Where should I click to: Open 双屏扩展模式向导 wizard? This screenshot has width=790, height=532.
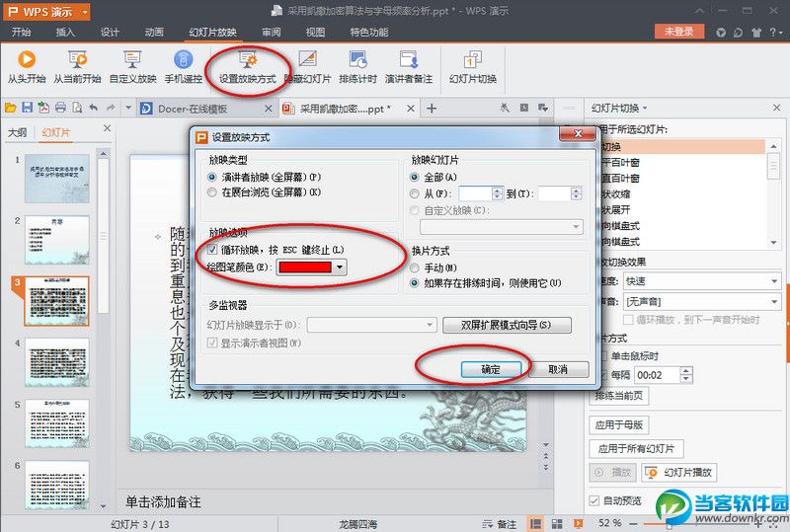(507, 325)
